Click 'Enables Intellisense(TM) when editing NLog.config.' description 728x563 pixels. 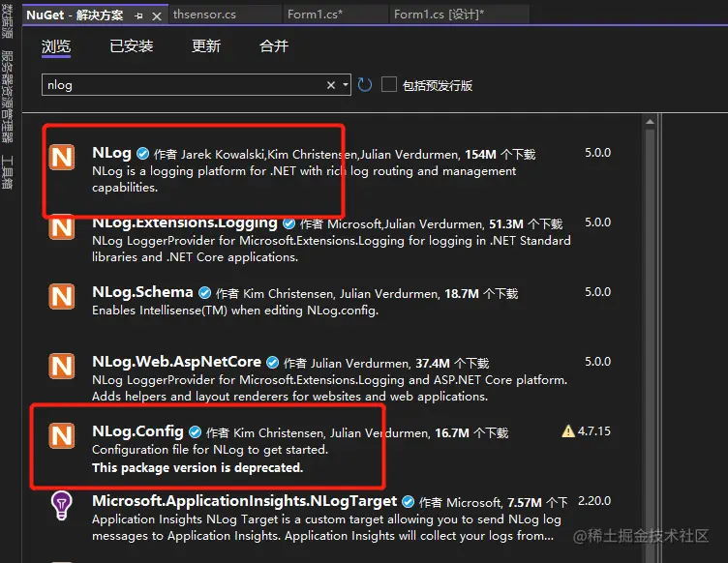coord(235,311)
